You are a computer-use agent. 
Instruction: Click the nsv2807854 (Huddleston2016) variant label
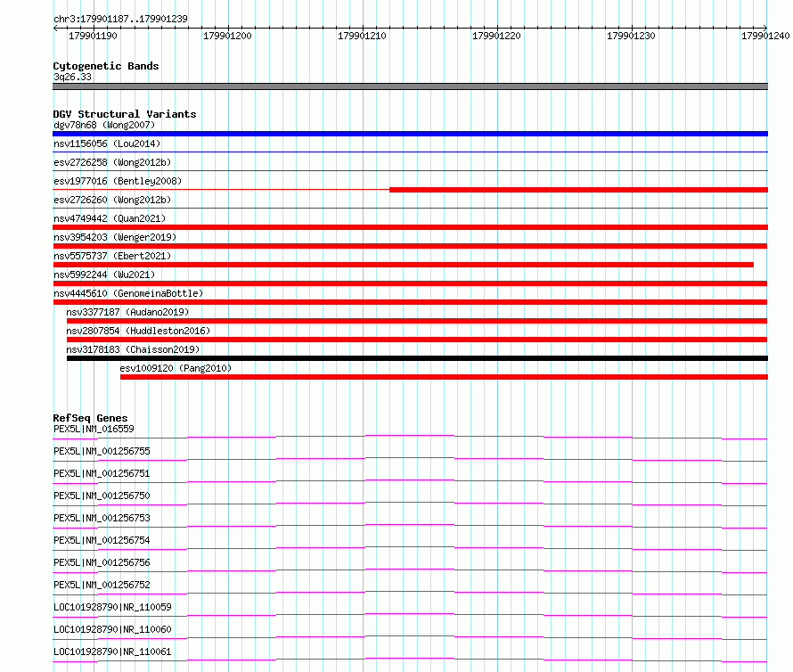[138, 331]
